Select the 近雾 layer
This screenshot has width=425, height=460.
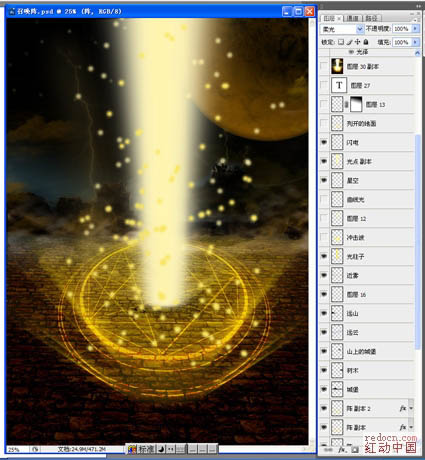[367, 275]
